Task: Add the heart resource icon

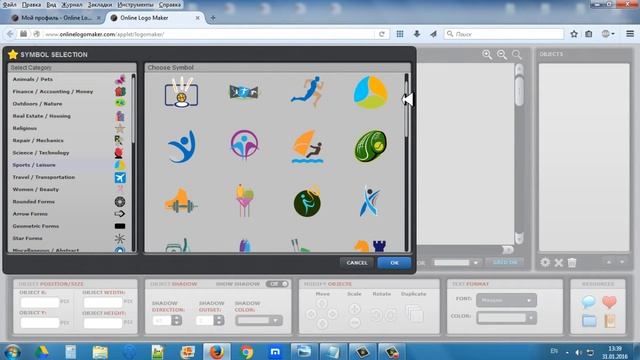Action: coord(609,302)
